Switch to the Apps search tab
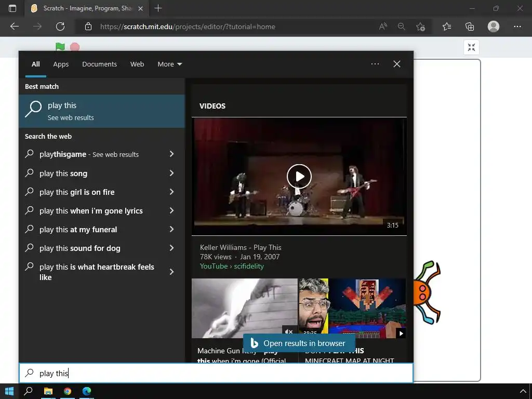 61,64
